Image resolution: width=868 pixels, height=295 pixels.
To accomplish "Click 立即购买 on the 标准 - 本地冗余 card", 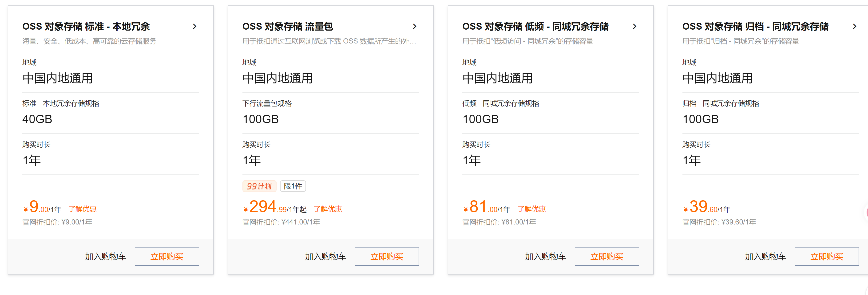I will click(x=167, y=256).
